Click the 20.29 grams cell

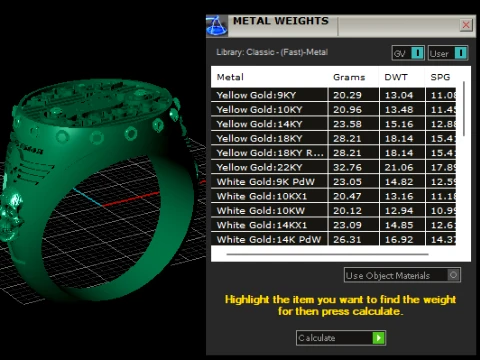354,95
